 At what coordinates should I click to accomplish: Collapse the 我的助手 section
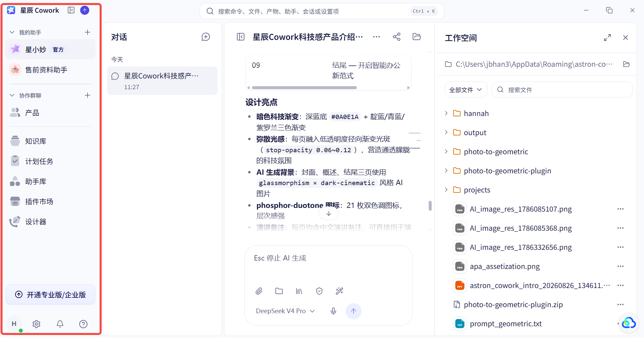[12, 32]
